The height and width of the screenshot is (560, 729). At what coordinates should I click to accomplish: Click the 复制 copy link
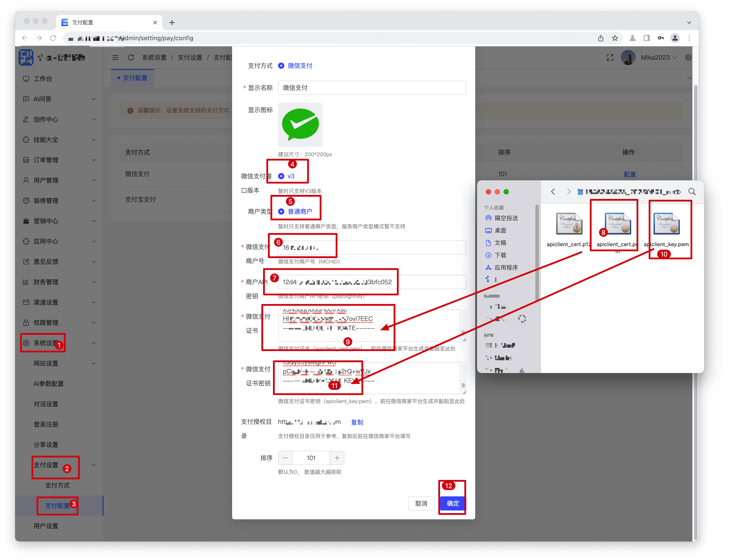(357, 422)
